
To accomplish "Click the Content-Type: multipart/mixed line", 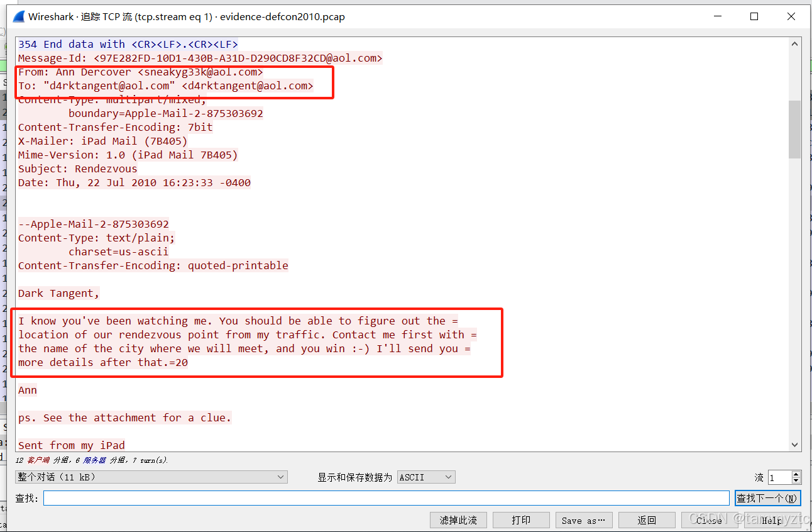I will coord(112,99).
